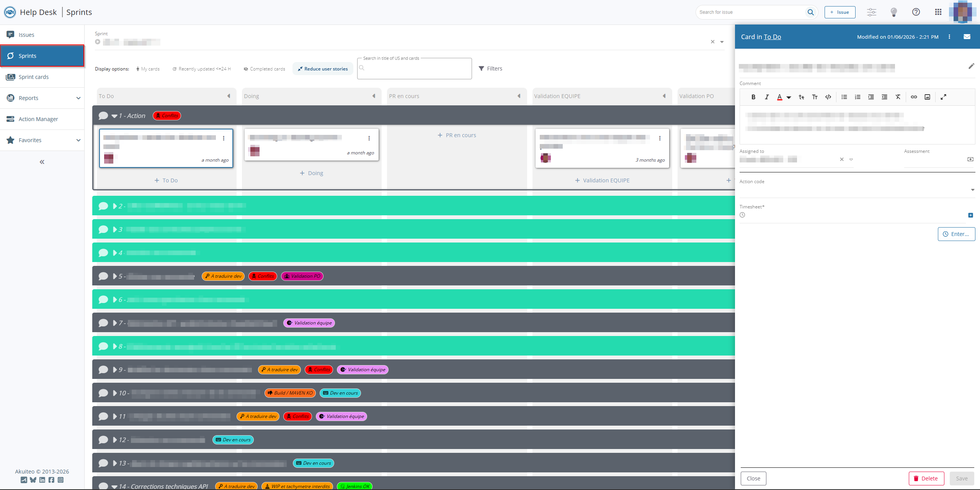Open the text color picker arrow

[789, 97]
